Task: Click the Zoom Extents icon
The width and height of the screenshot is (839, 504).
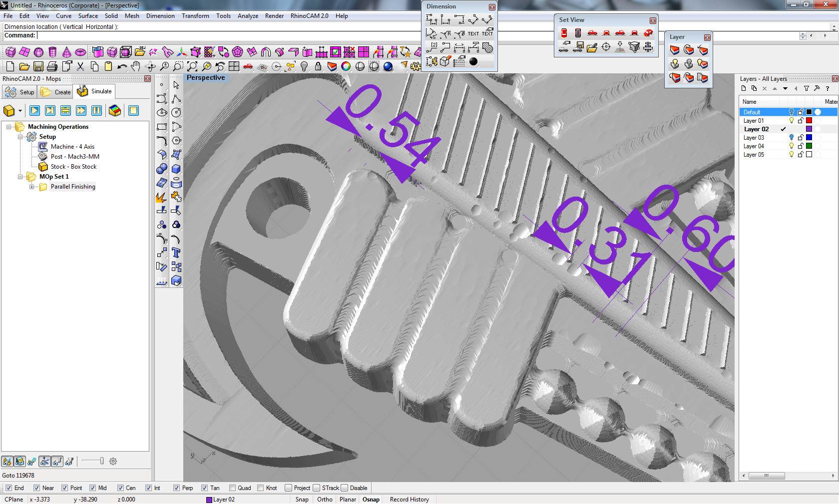Action: 192,66
